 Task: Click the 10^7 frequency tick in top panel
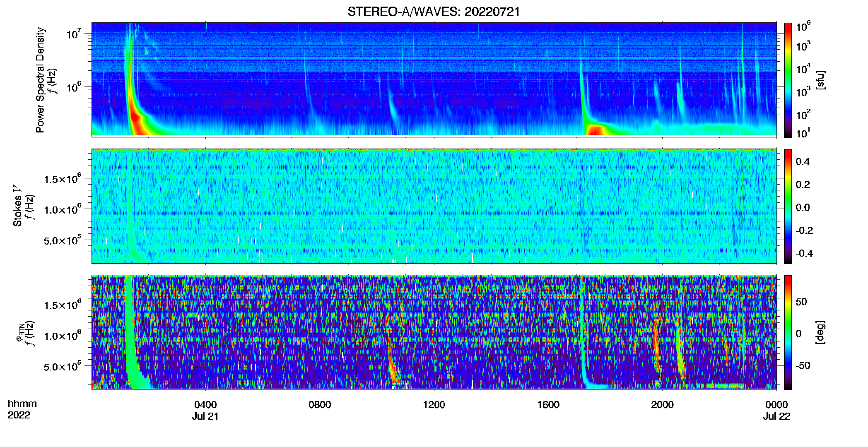(73, 34)
